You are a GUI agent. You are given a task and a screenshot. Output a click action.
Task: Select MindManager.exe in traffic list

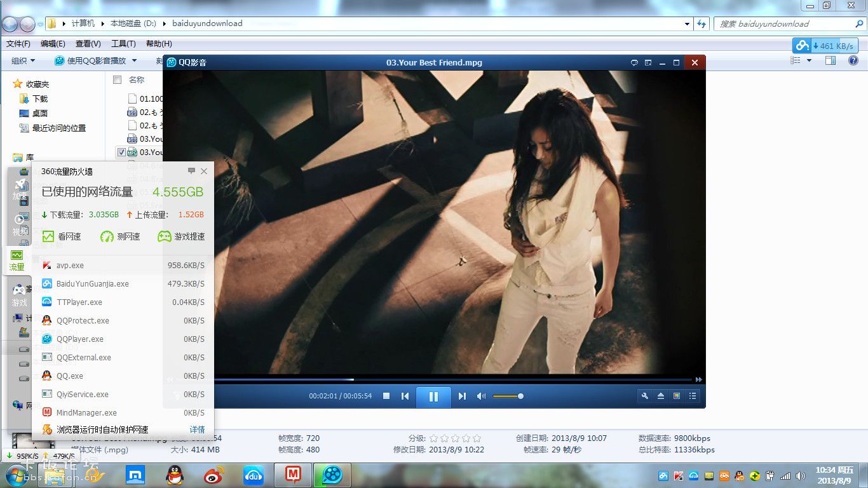[123, 413]
